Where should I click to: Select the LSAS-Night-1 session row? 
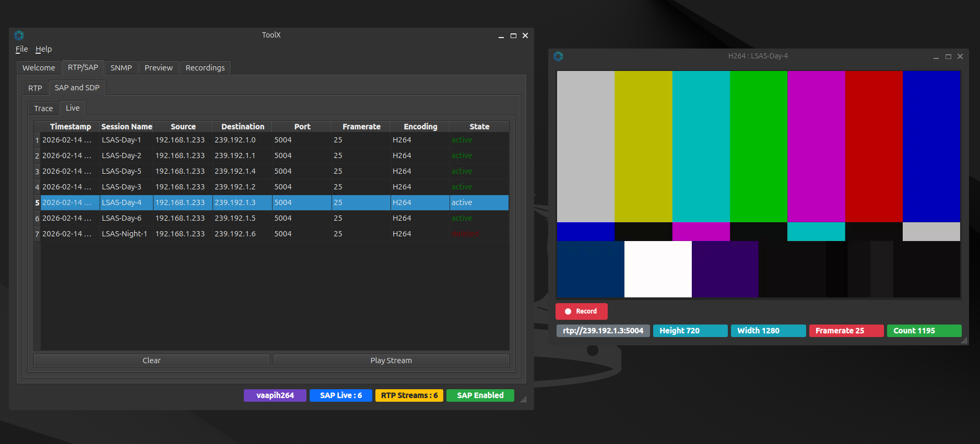[x=124, y=234]
